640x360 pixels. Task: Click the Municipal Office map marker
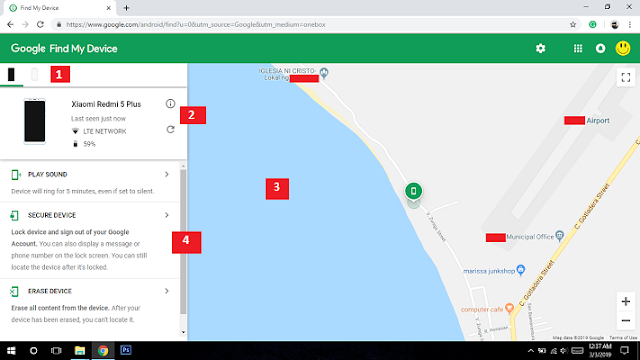pos(560,236)
